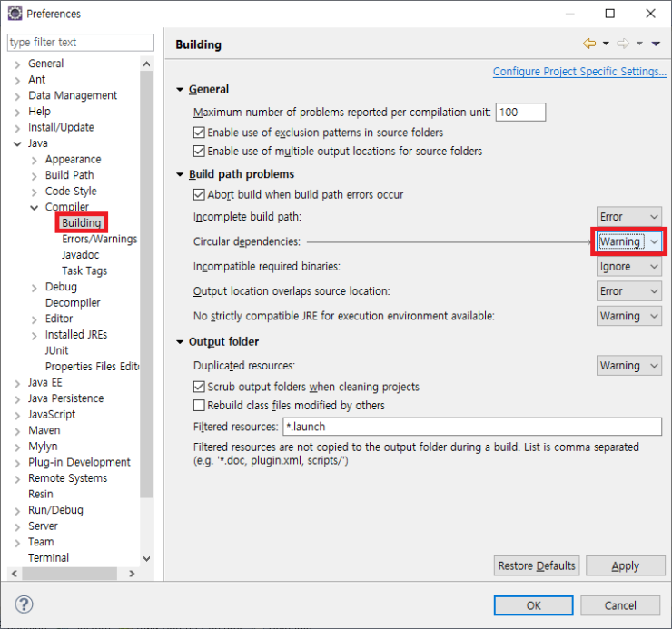672x629 pixels.
Task: Click the back navigation arrow icon
Action: click(588, 44)
